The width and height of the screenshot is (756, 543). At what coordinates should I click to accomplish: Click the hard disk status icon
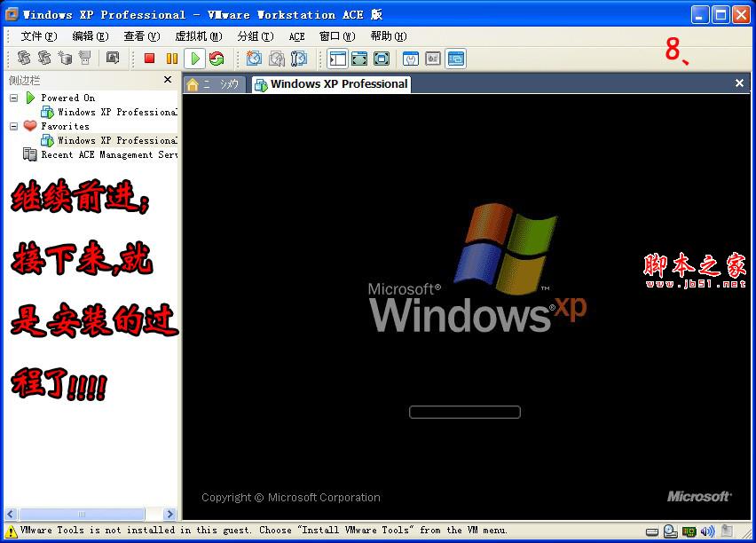[x=652, y=531]
